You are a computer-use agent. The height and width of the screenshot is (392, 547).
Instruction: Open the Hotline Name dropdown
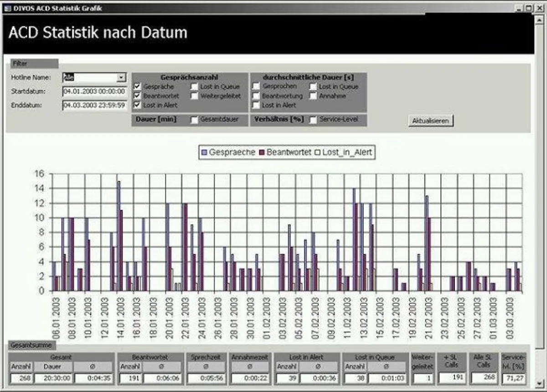click(x=122, y=77)
